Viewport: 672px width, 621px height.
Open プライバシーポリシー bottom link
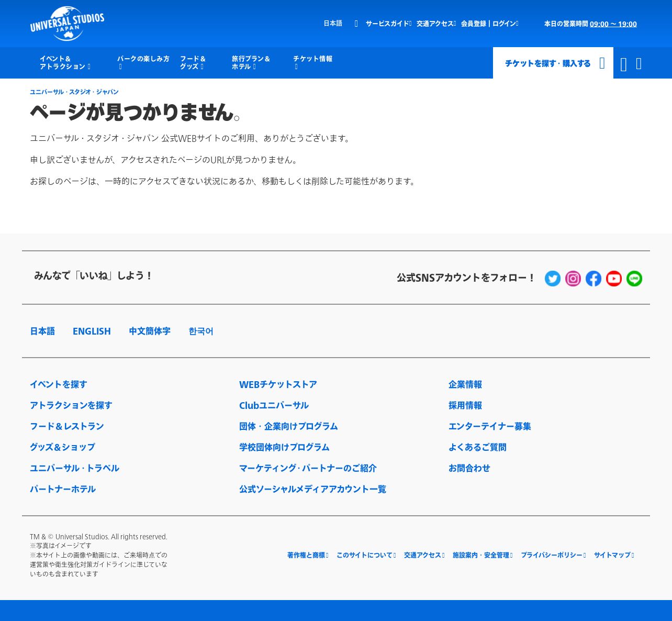[x=553, y=555]
